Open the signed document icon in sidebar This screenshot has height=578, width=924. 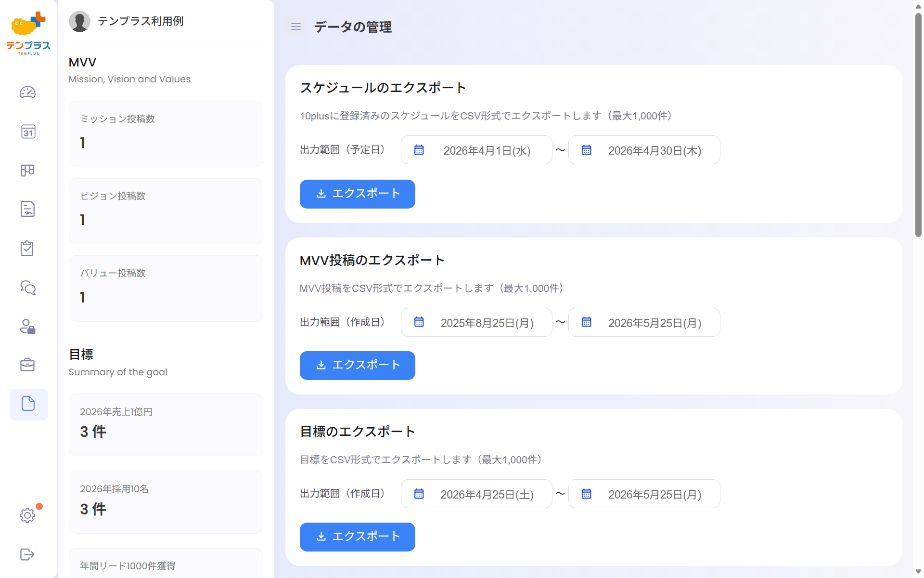28,209
